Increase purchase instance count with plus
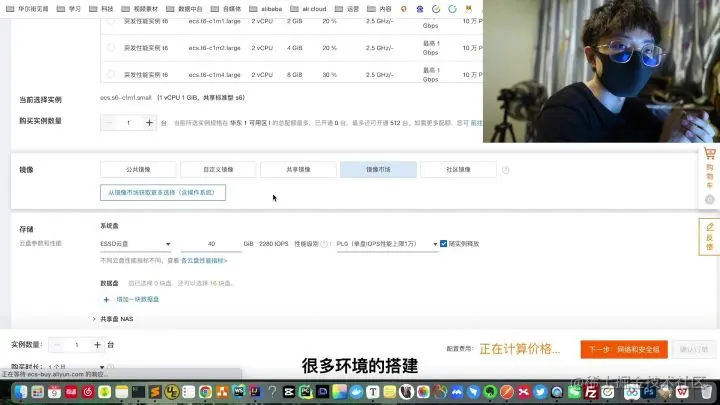 pos(149,123)
